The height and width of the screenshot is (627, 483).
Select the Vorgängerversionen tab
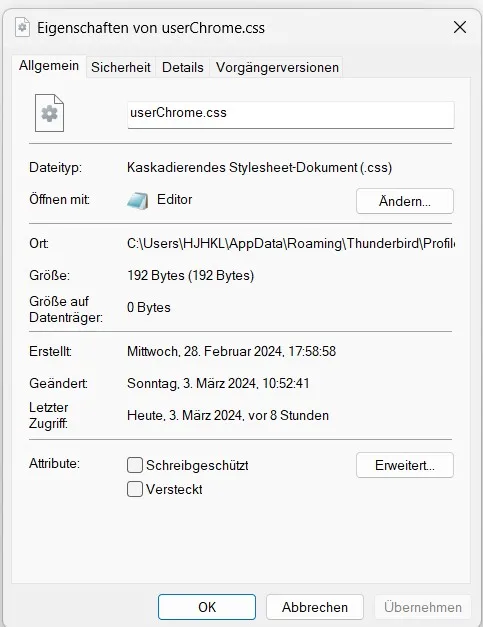(277, 67)
